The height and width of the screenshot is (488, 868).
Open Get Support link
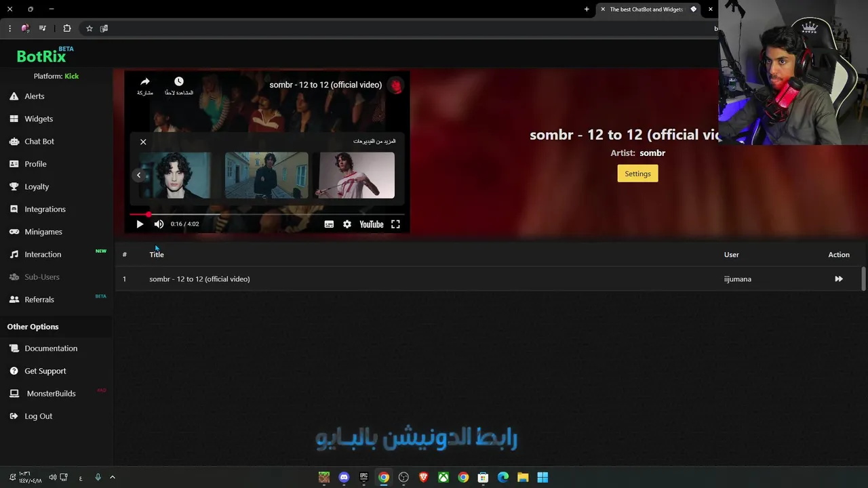coord(45,371)
